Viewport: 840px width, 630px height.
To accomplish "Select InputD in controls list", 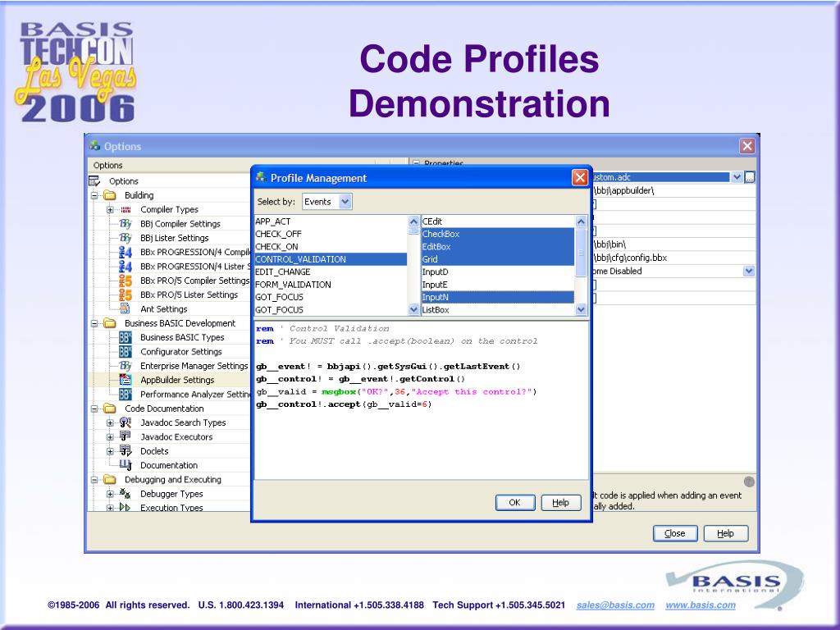I will coord(498,272).
